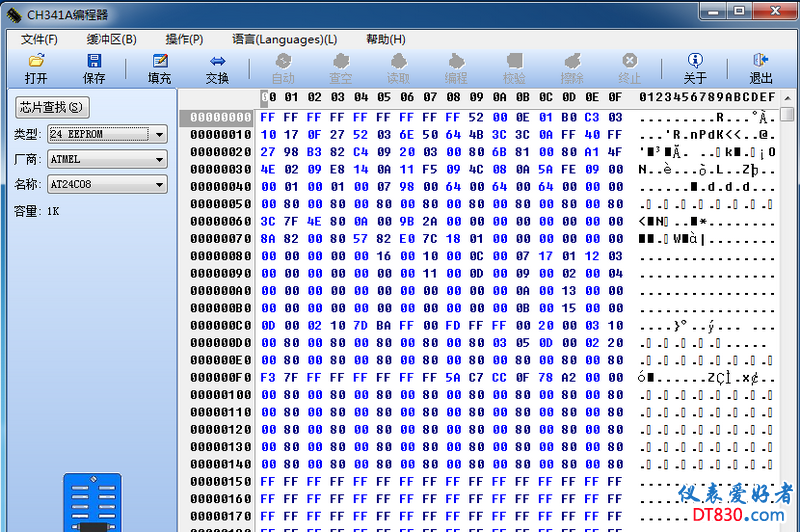Viewport: 800px width, 532px height.
Task: Open the 文件(F) menu
Action: coord(39,39)
